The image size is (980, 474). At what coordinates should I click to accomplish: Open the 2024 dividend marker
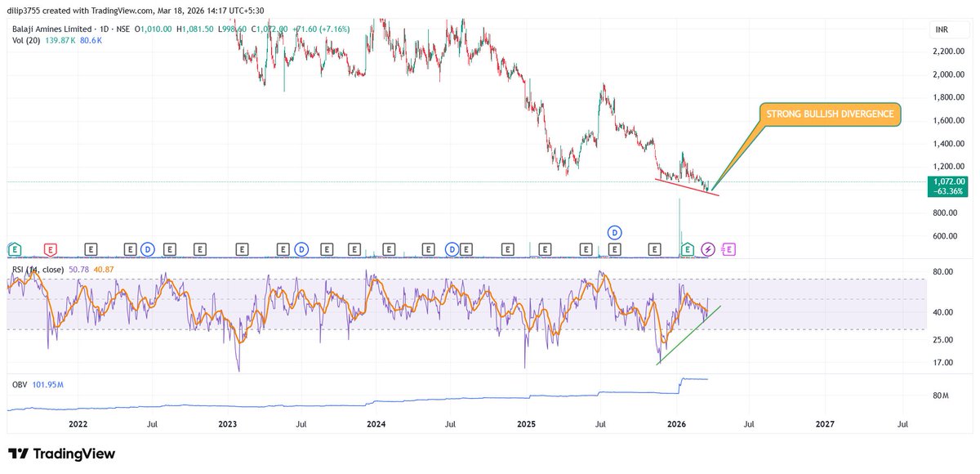(x=452, y=248)
